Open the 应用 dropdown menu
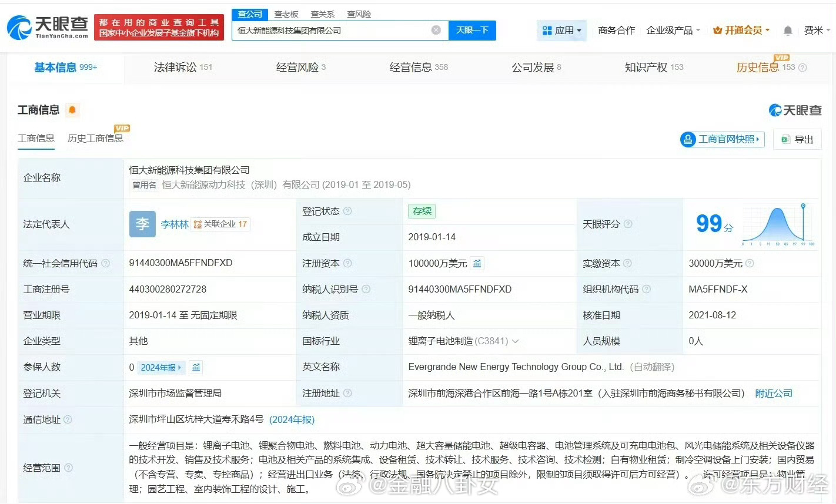This screenshot has height=504, width=836. [x=561, y=30]
